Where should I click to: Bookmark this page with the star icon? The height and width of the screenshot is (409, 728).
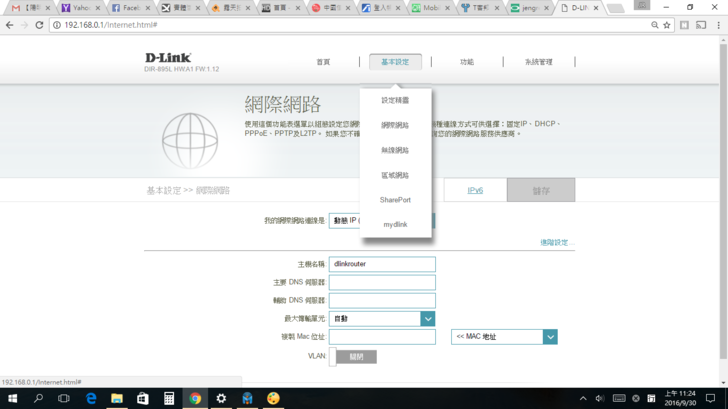pos(667,25)
